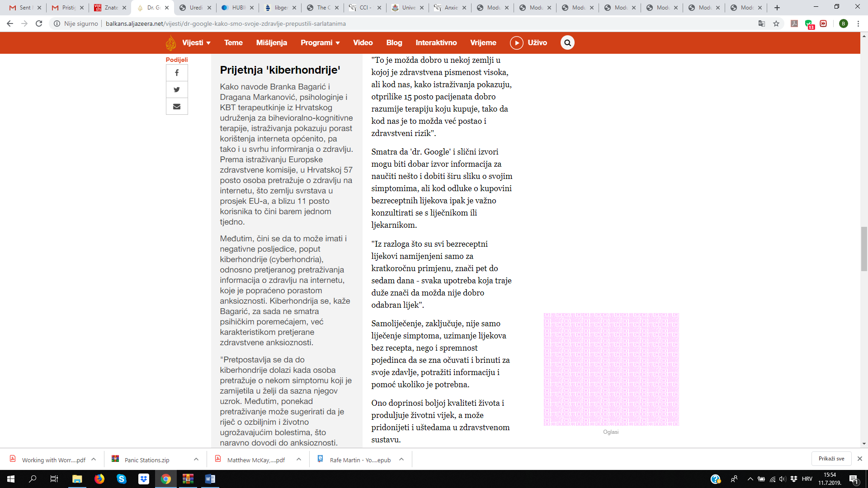
Task: Open the Interaktivno section link
Action: pos(436,43)
